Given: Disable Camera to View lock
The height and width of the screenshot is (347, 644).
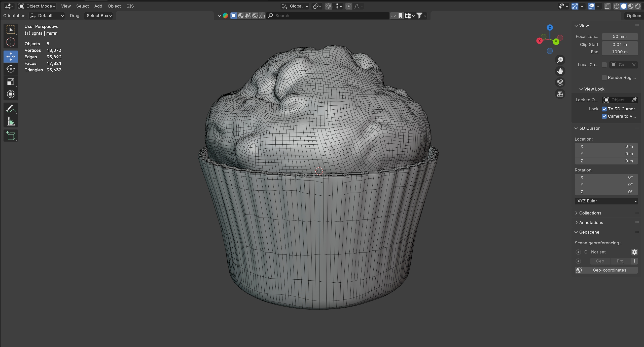Looking at the screenshot, I should 604,116.
